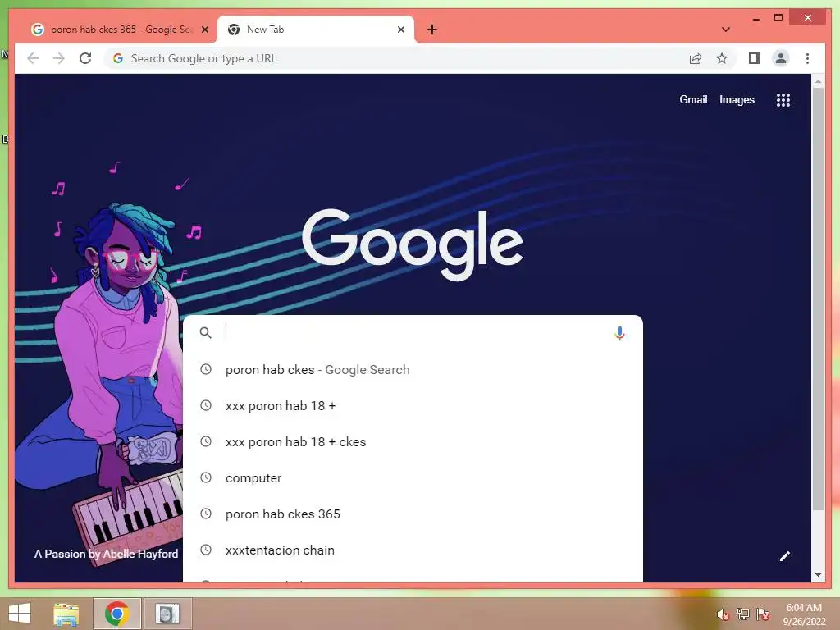
Task: Choose the suggestion computer
Action: click(x=413, y=478)
